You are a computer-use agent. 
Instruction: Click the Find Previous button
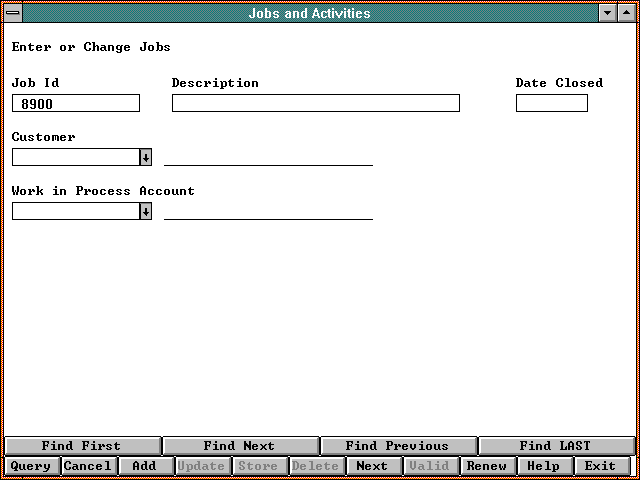(x=397, y=446)
